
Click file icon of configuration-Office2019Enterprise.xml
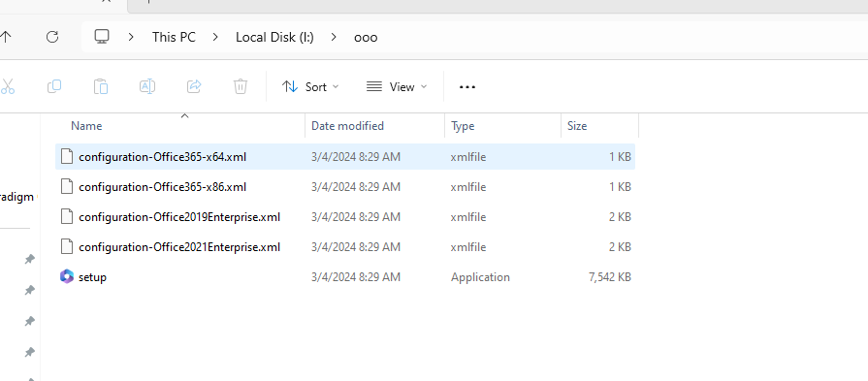[66, 217]
